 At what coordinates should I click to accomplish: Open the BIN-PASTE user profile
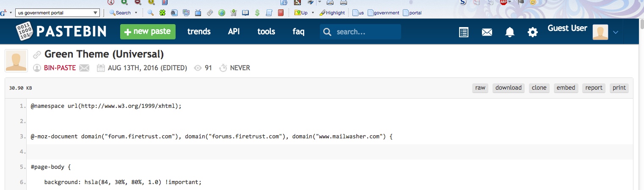[x=60, y=68]
